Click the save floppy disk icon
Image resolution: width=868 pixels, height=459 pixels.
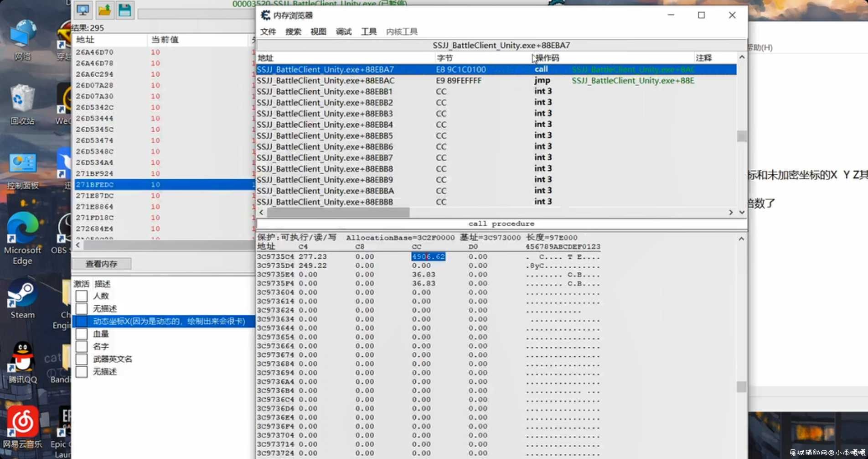click(x=125, y=10)
